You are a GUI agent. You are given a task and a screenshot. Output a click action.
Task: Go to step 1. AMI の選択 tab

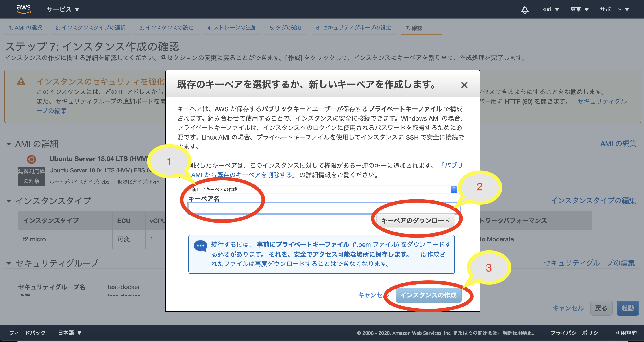26,28
